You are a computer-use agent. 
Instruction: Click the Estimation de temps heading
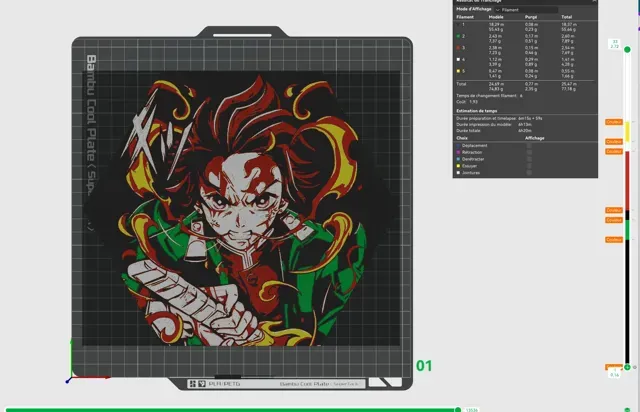pos(477,111)
